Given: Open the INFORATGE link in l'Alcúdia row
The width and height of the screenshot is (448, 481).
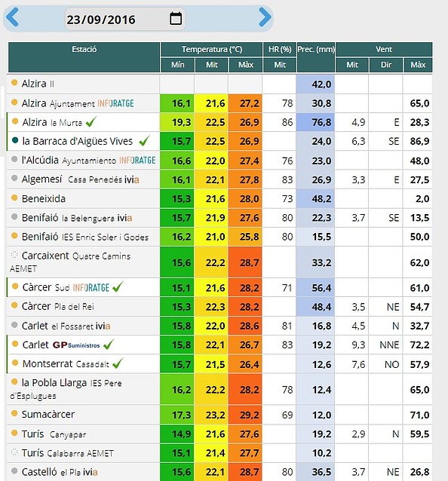Looking at the screenshot, I should [137, 160].
